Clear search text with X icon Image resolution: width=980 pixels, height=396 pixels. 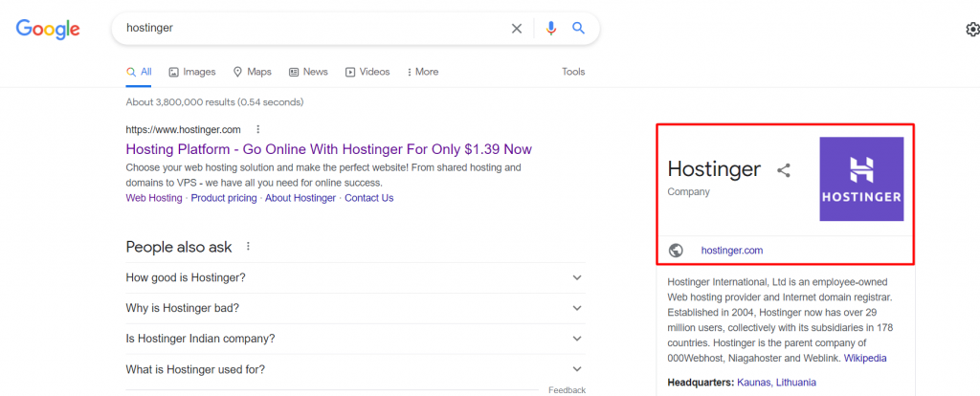coord(517,29)
